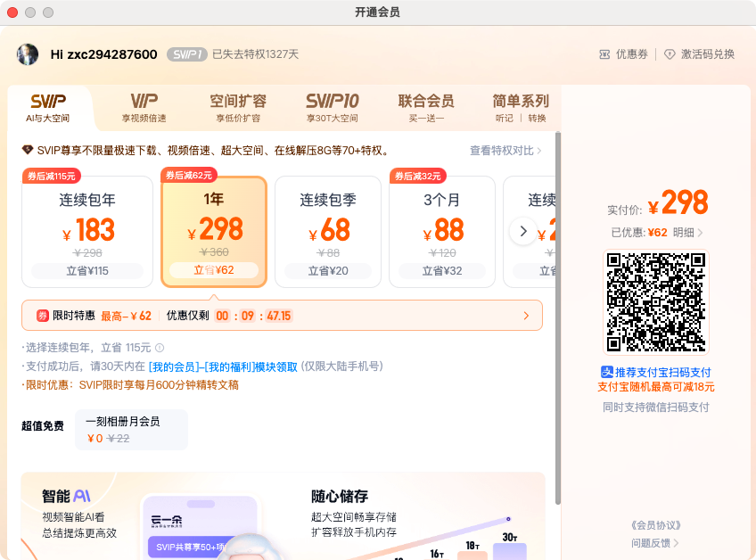756x560 pixels.
Task: Select the 1年 ¥298 plan
Action: (x=214, y=232)
